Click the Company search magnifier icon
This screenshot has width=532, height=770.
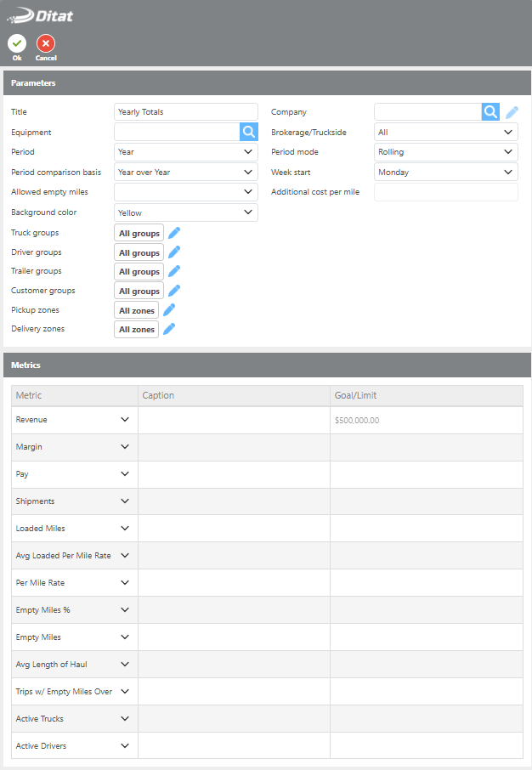491,112
